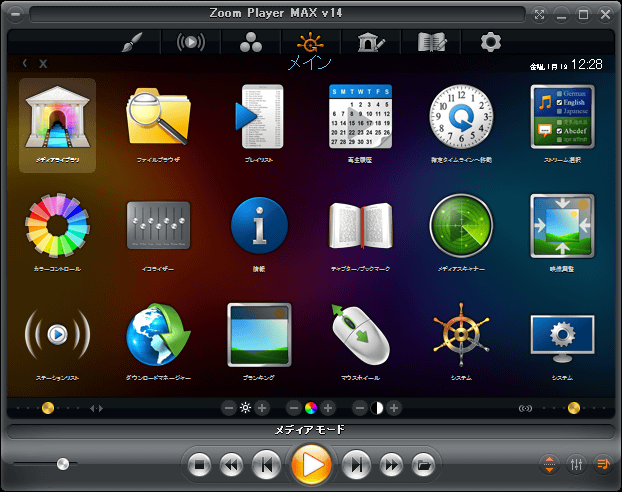622x492 pixels.
Task: Click the half-circle contrast icon
Action: tap(377, 408)
